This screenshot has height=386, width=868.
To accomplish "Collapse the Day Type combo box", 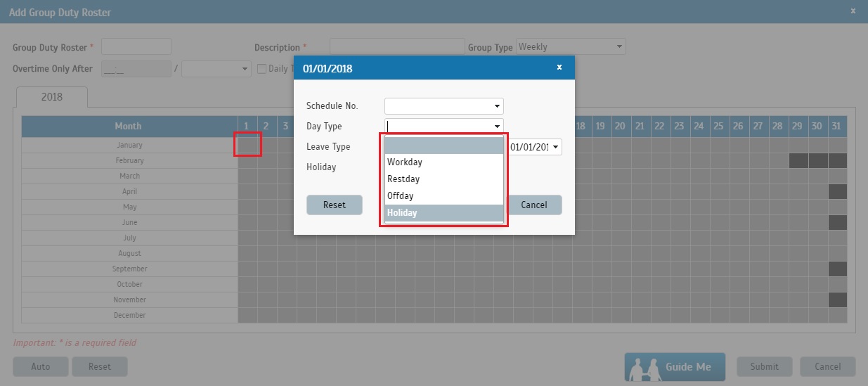I will (x=498, y=127).
